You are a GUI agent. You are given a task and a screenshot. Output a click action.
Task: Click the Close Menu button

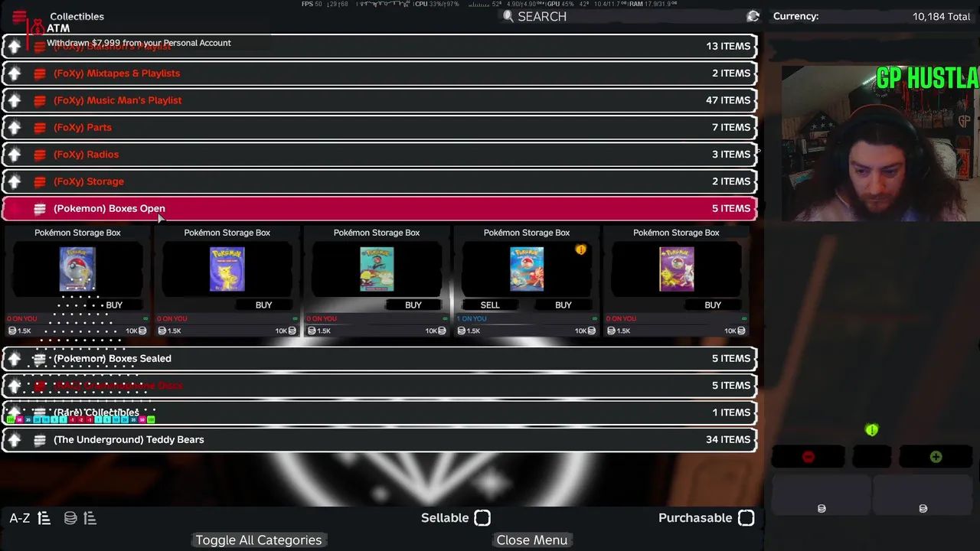point(532,540)
